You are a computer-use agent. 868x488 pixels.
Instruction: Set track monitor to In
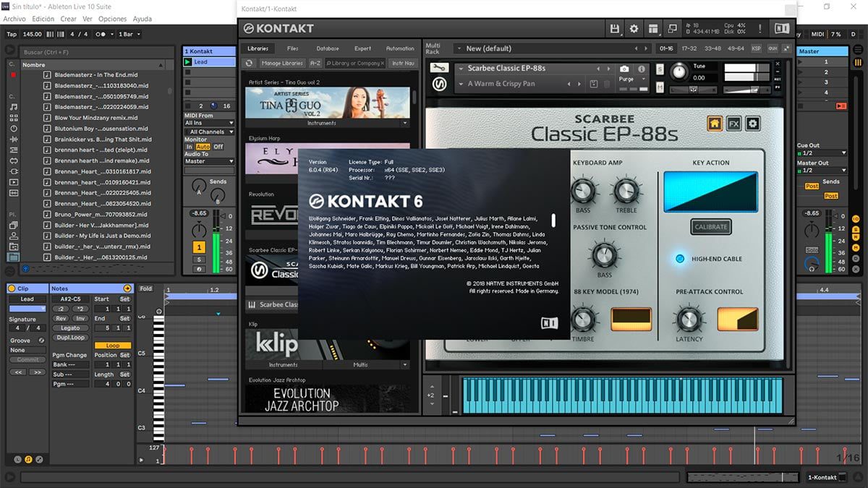pos(190,147)
